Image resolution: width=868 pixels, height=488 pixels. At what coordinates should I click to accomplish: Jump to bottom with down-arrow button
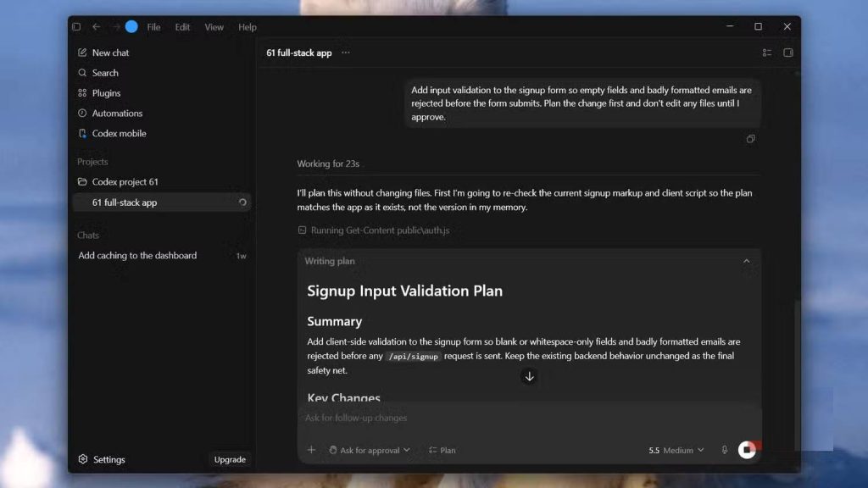click(x=529, y=376)
